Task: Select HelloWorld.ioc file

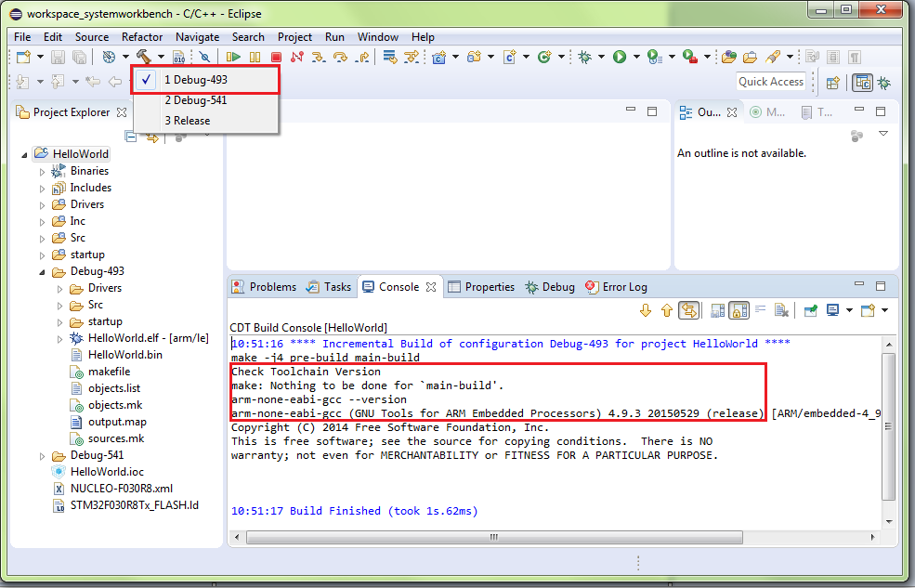Action: coord(98,472)
